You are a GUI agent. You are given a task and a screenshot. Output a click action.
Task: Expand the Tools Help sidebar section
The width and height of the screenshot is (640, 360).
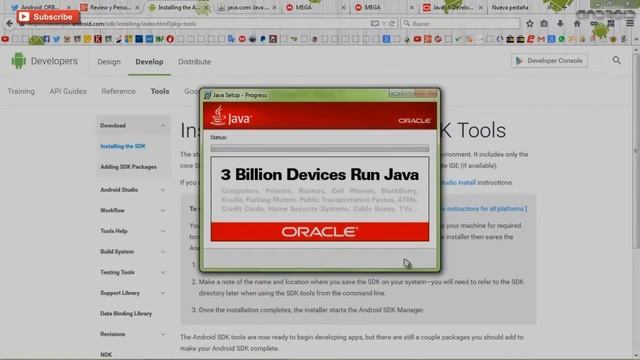pos(163,231)
